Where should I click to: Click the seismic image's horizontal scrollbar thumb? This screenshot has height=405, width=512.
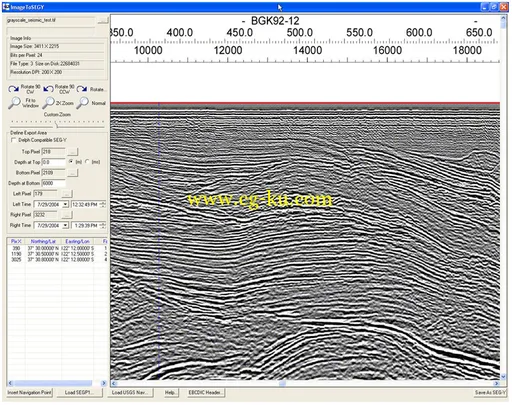282,384
